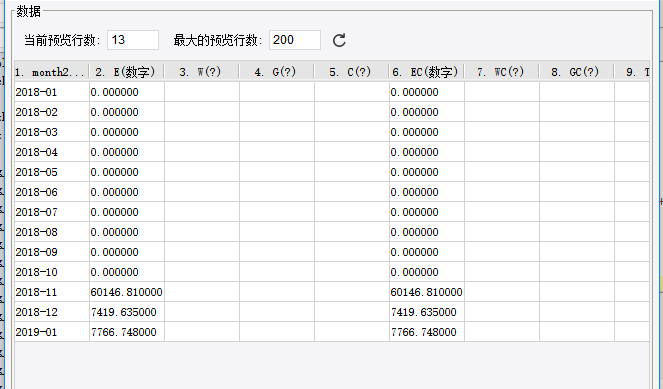
Task: Select EC value 7419.635000 in 2018-12 row
Action: [427, 312]
